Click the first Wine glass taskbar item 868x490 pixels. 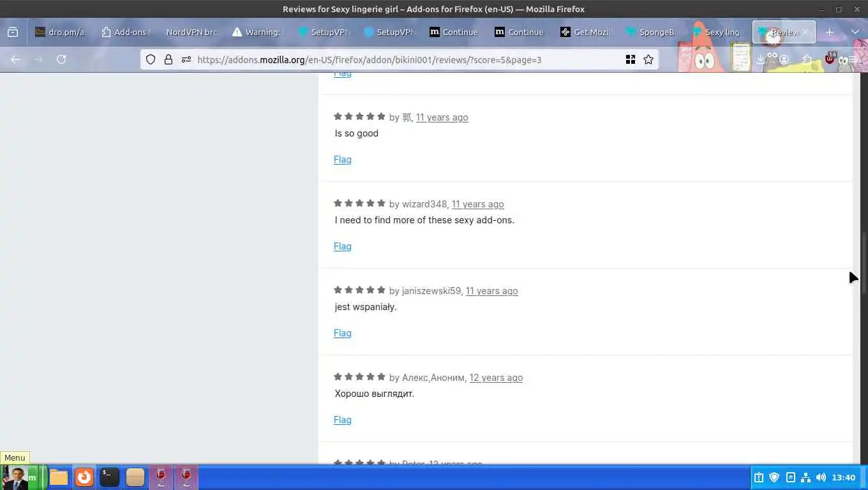pyautogui.click(x=161, y=477)
